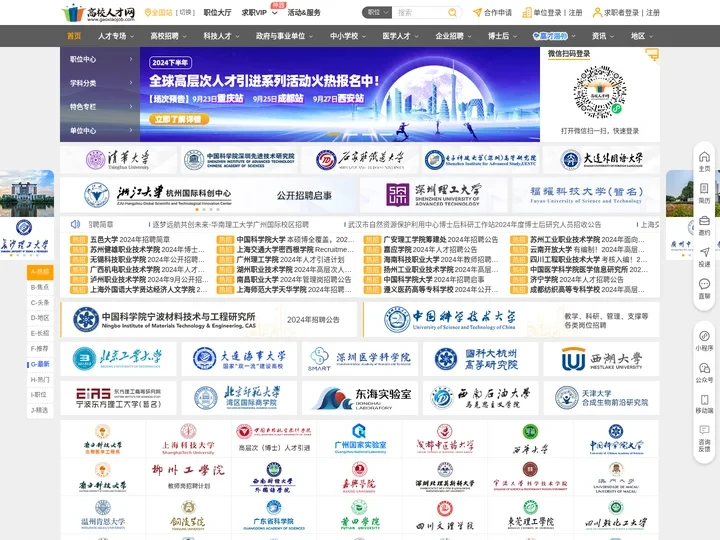Screen dimensions: 720x540
Task: Open the 职位 search type dropdown
Action: coord(377,12)
